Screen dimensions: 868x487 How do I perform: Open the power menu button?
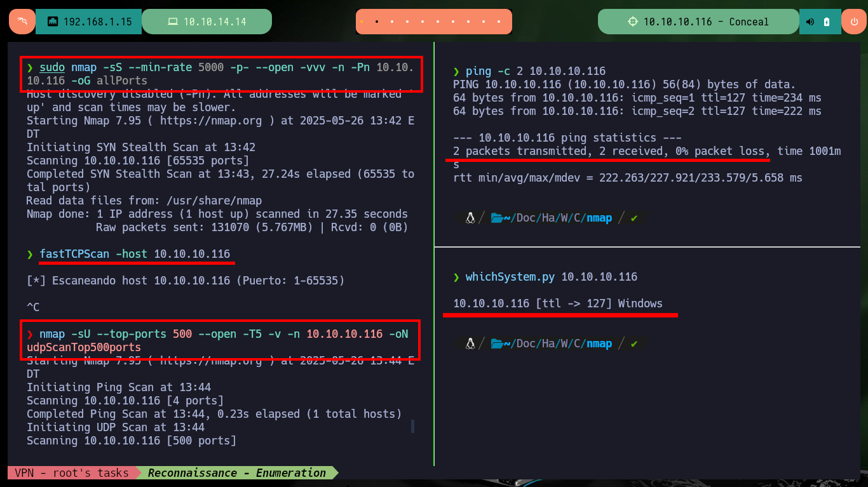tap(853, 22)
